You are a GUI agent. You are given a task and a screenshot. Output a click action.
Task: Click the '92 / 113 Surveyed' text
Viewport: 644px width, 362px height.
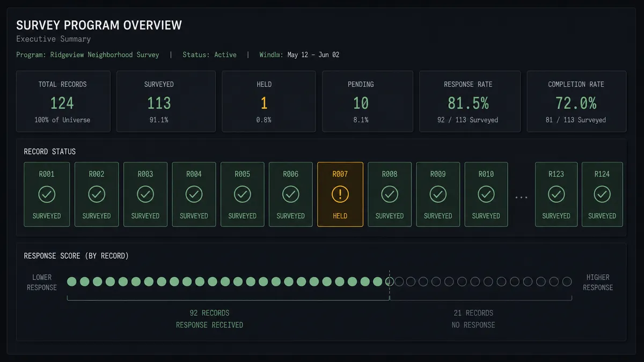468,120
